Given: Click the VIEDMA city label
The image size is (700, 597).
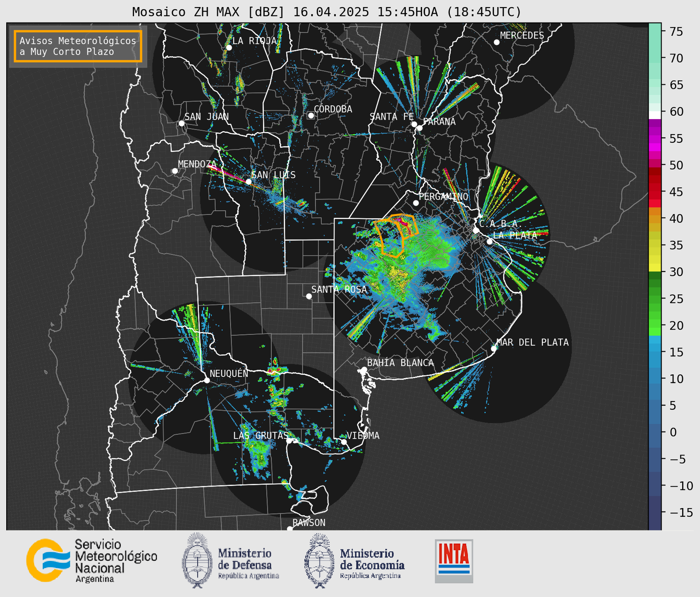Looking at the screenshot, I should click(x=363, y=436).
